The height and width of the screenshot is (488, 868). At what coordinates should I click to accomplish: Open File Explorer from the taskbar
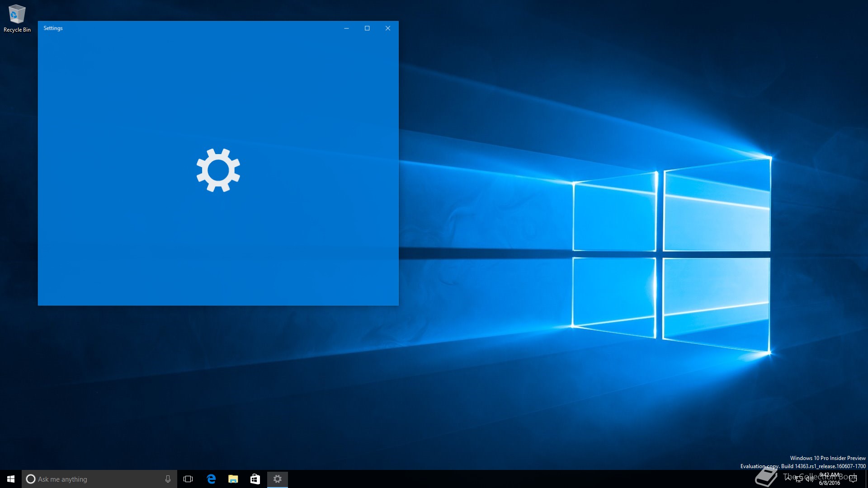point(233,479)
